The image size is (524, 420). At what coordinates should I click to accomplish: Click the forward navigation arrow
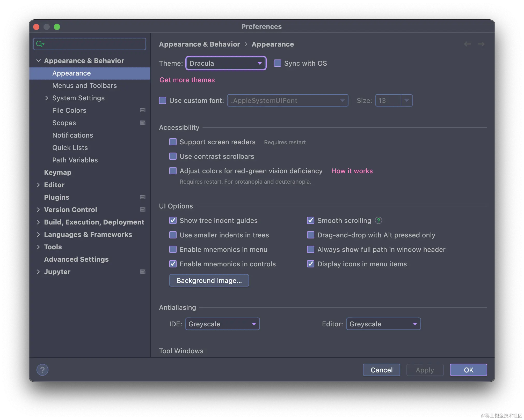coord(481,44)
